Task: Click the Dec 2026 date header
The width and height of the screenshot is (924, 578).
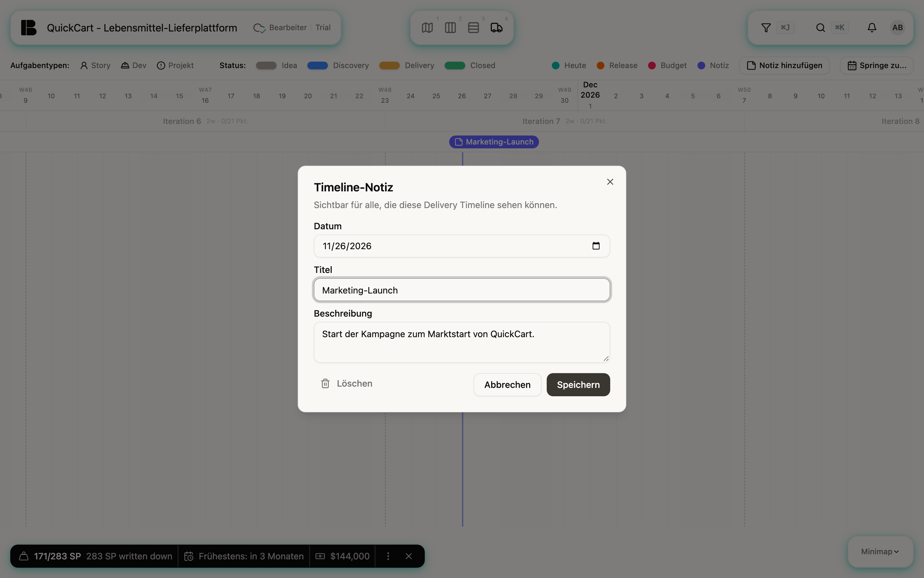Action: [x=590, y=90]
